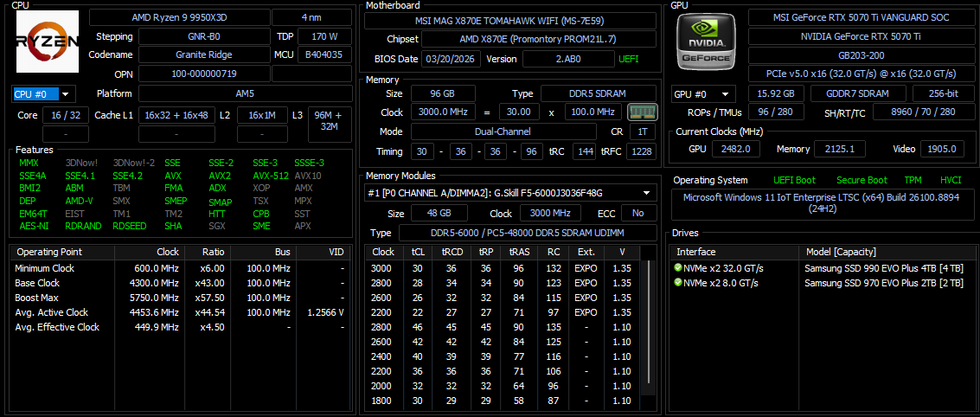Click the tRAS column header

(x=519, y=252)
